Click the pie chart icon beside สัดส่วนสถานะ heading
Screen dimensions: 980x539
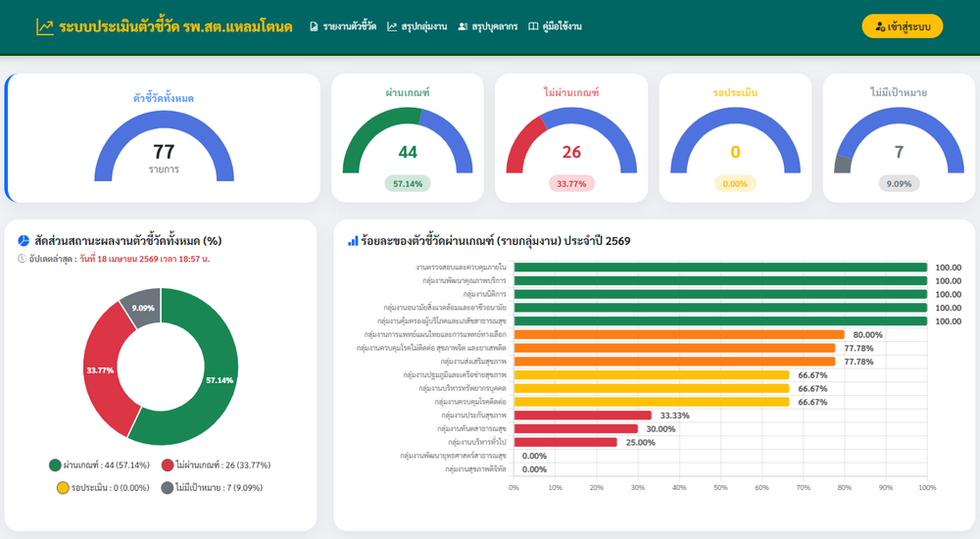coord(24,240)
